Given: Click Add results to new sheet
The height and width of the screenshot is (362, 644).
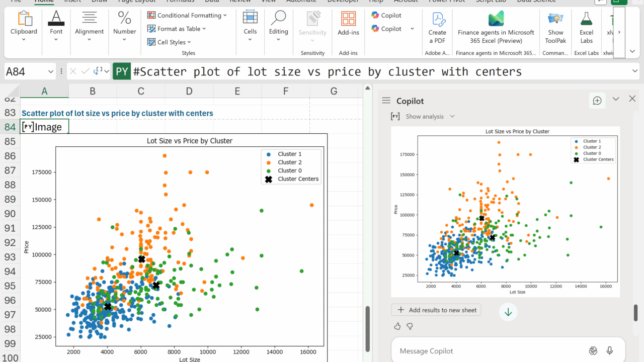Looking at the screenshot, I should [x=436, y=310].
